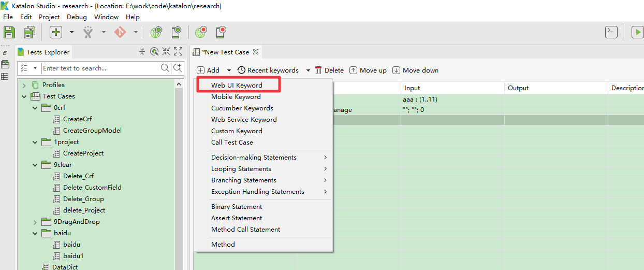This screenshot has height=270, width=644.
Task: Open the dropdown arrow next to Git icon
Action: [136, 32]
